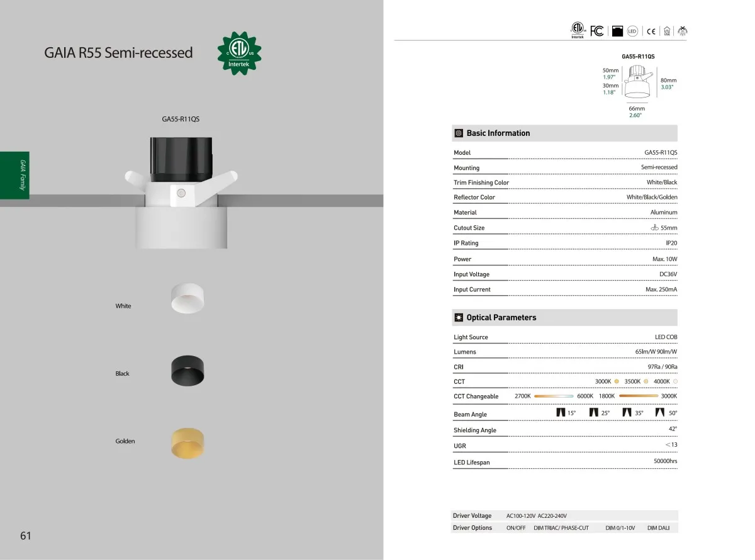The width and height of the screenshot is (755, 560).
Task: Click the 'CCT Changeable' row label
Action: click(476, 396)
